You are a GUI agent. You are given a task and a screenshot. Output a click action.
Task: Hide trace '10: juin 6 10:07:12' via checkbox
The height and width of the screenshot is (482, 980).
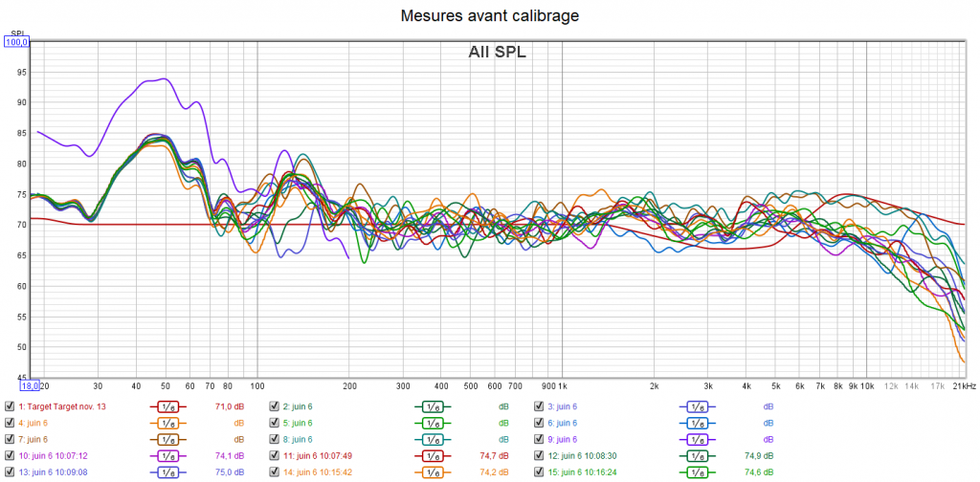click(10, 456)
